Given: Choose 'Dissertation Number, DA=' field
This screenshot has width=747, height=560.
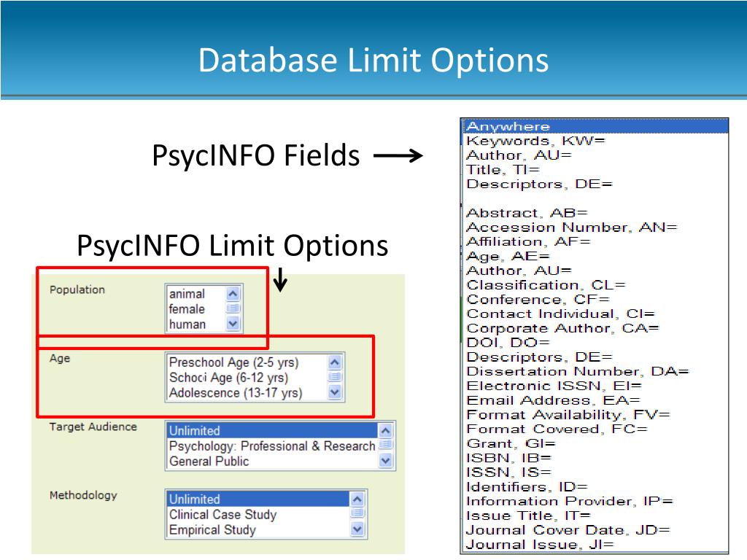Looking at the screenshot, I should [578, 371].
